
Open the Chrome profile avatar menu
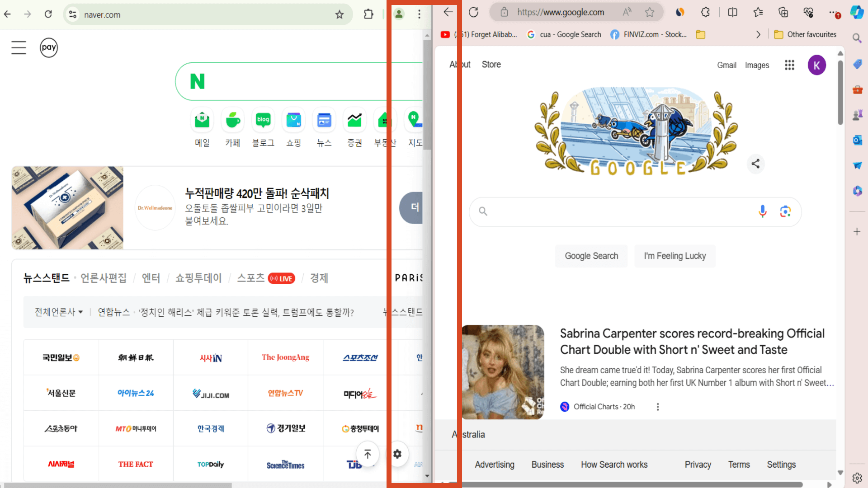tap(399, 14)
